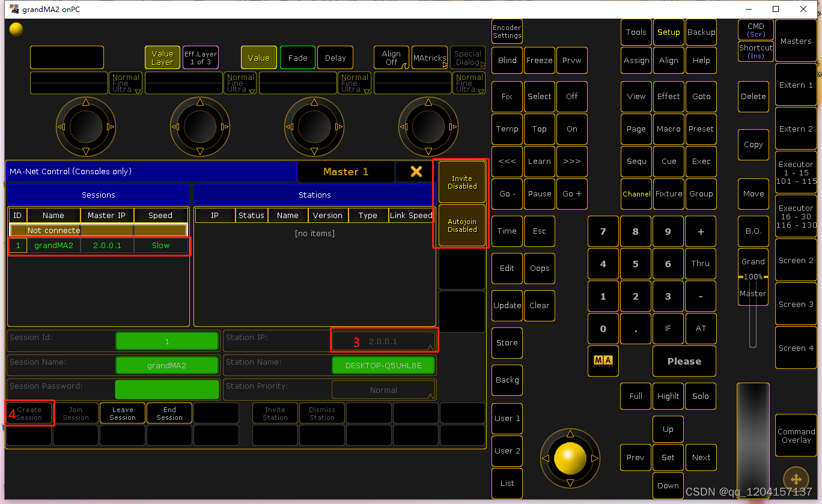822x504 pixels.
Task: Click the decimal point key
Action: click(635, 329)
